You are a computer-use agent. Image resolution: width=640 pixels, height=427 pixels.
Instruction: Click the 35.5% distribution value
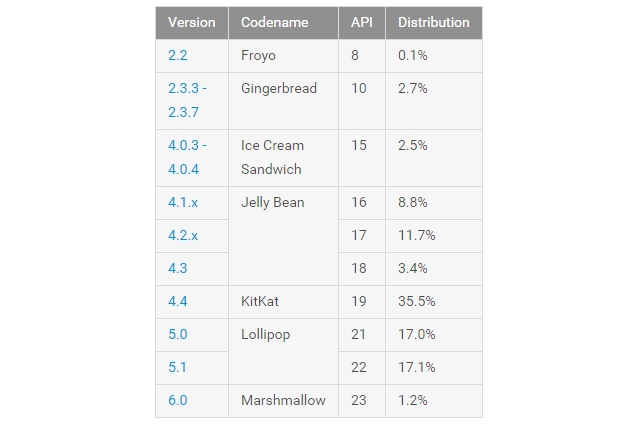(417, 301)
